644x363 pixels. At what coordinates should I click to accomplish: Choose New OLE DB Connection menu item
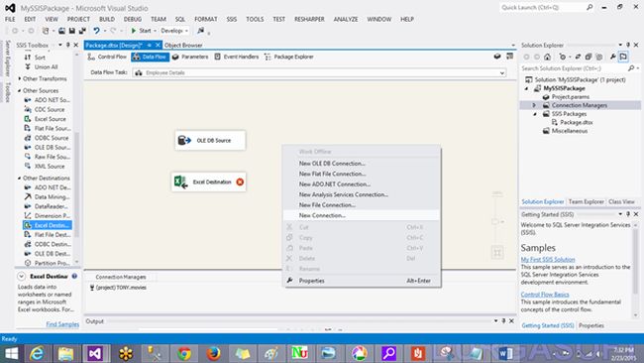332,164
